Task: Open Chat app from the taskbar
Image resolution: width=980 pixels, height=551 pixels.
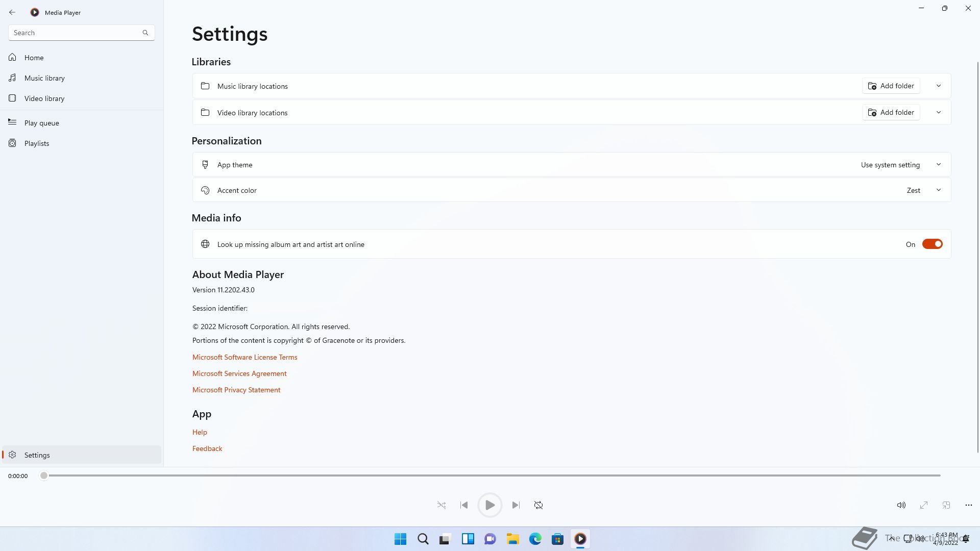Action: pos(491,539)
